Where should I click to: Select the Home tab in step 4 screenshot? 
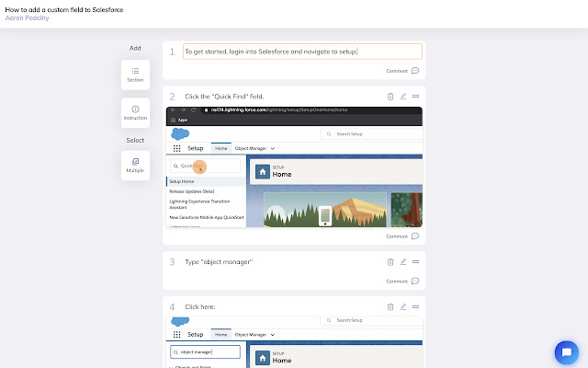[x=220, y=335]
